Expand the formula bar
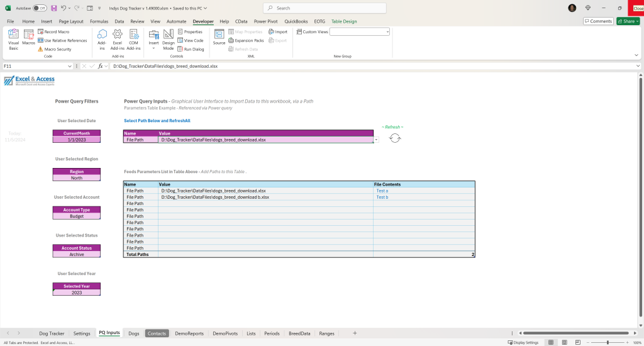Image resolution: width=644 pixels, height=346 pixels. (638, 66)
